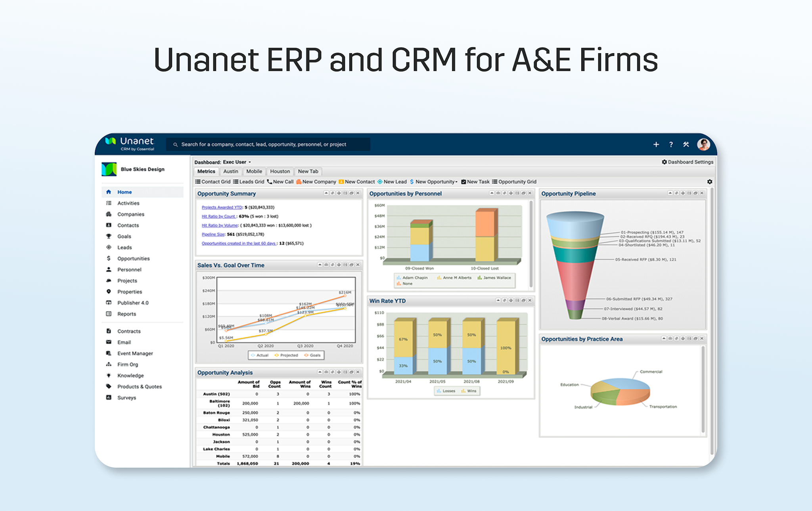The width and height of the screenshot is (812, 511).
Task: Open the New Tab tab
Action: (308, 171)
